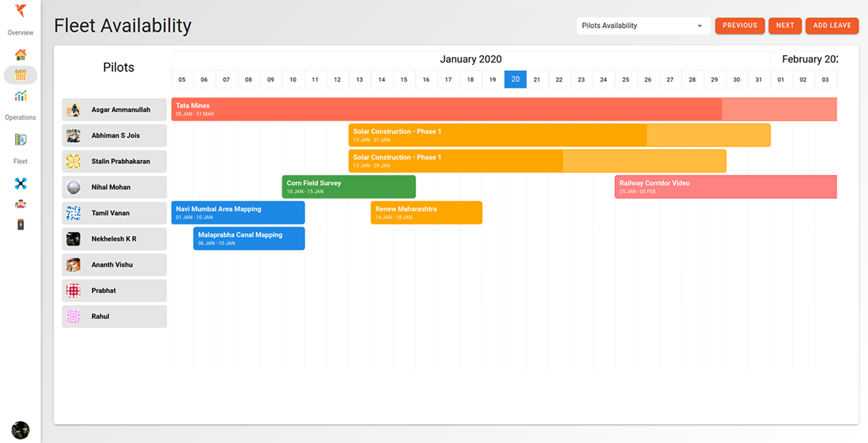Open the Tata Mines project bar
The image size is (868, 443).
(x=438, y=109)
